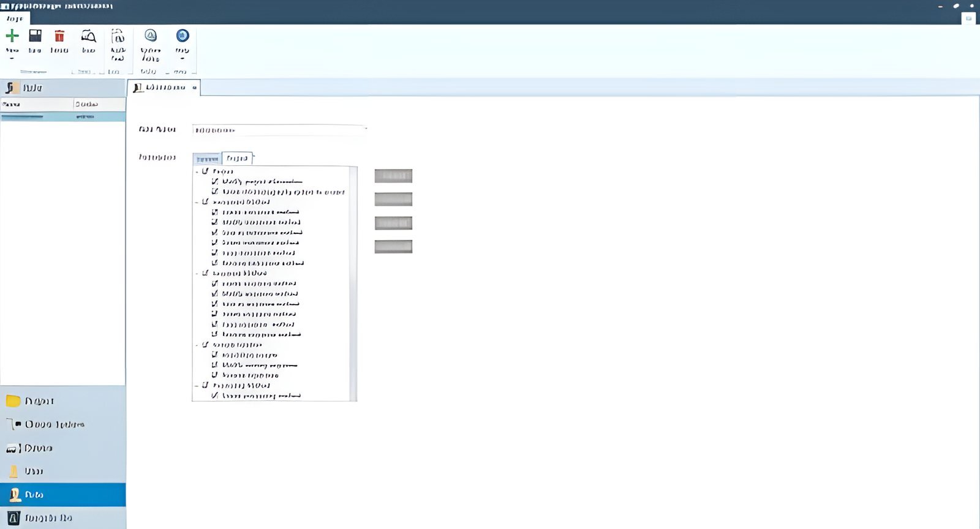Collapse the third tree group
Viewport: 980px width, 529px height.
coord(197,274)
